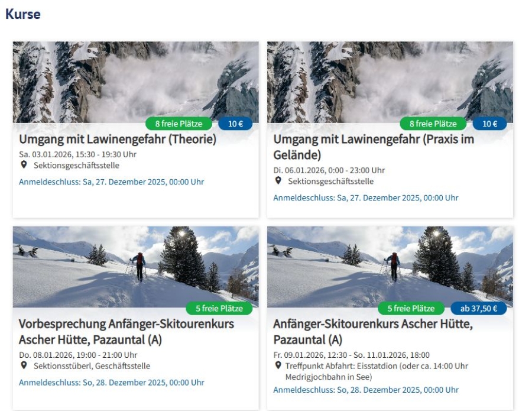This screenshot has width=532, height=411.
Task: Click 10 € price badge on Theorie card
Action: (x=235, y=124)
